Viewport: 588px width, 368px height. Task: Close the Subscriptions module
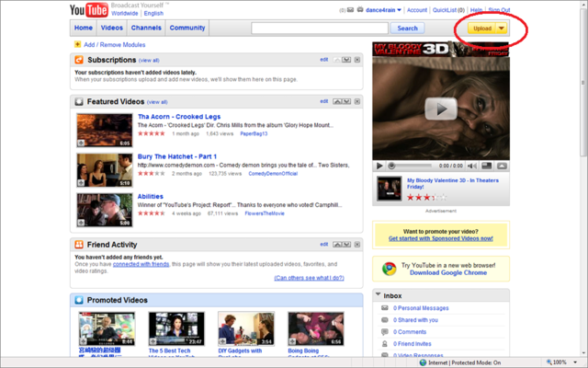click(x=357, y=60)
